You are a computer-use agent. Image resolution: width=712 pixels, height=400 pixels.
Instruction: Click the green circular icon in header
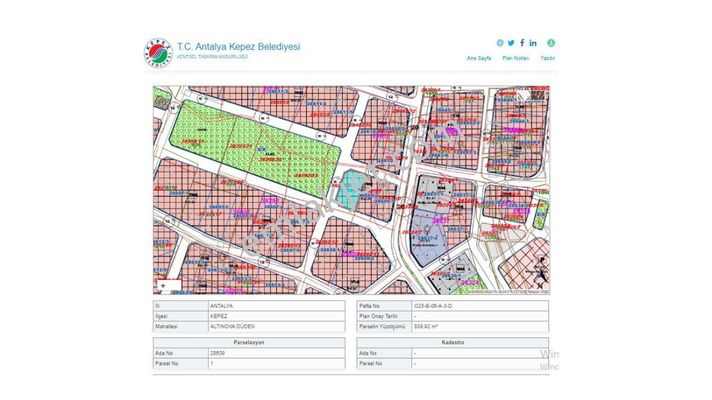tap(551, 43)
